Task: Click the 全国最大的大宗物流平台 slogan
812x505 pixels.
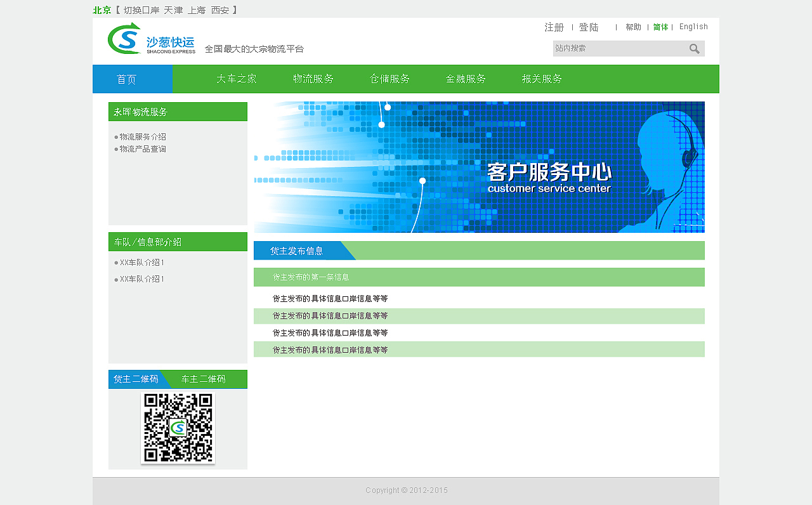Action: pos(254,49)
